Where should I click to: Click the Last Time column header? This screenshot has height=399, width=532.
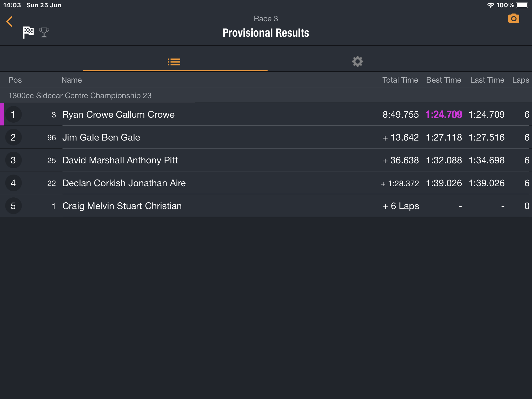(x=487, y=80)
